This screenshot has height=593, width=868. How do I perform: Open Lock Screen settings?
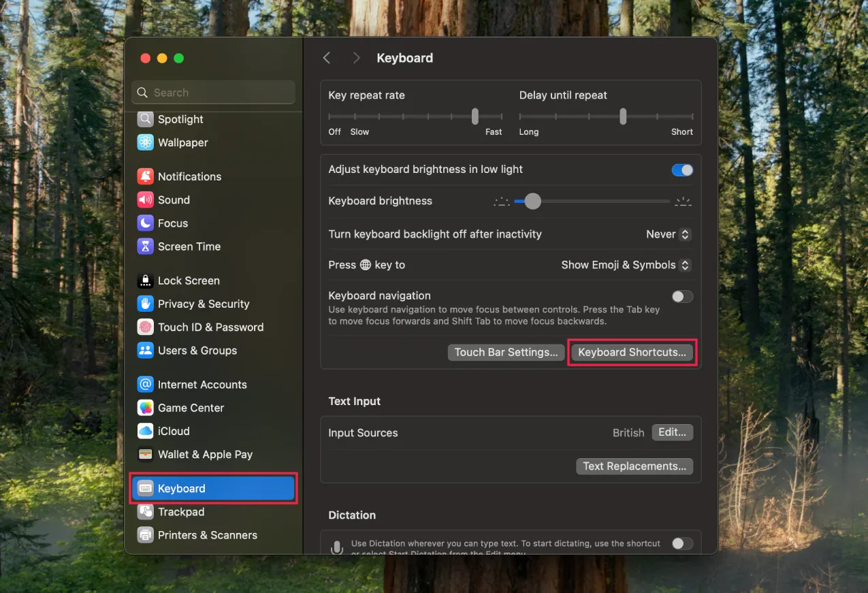(x=213, y=281)
